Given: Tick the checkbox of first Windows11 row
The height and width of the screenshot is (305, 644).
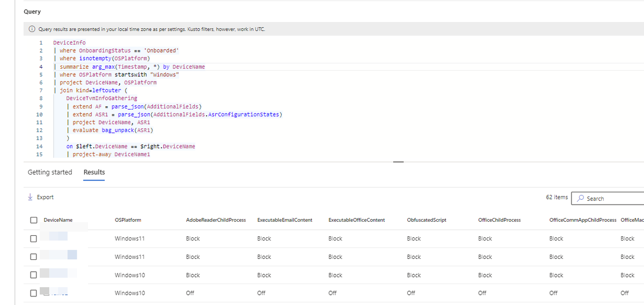Looking at the screenshot, I should [33, 238].
